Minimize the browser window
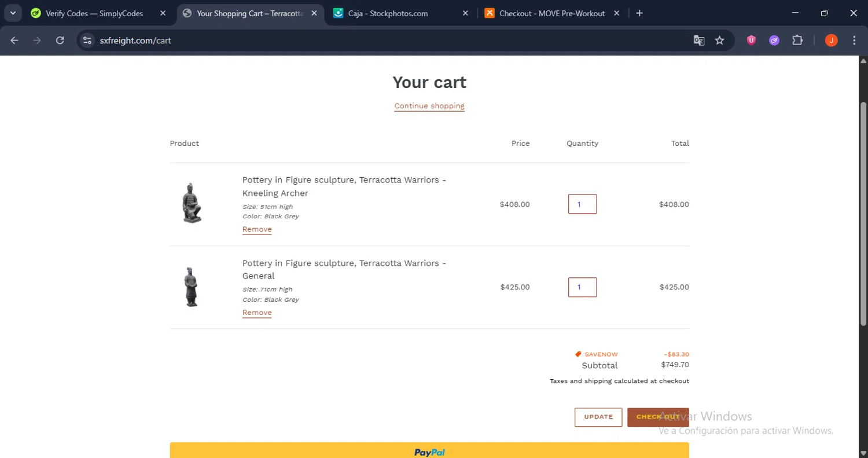 (x=795, y=13)
